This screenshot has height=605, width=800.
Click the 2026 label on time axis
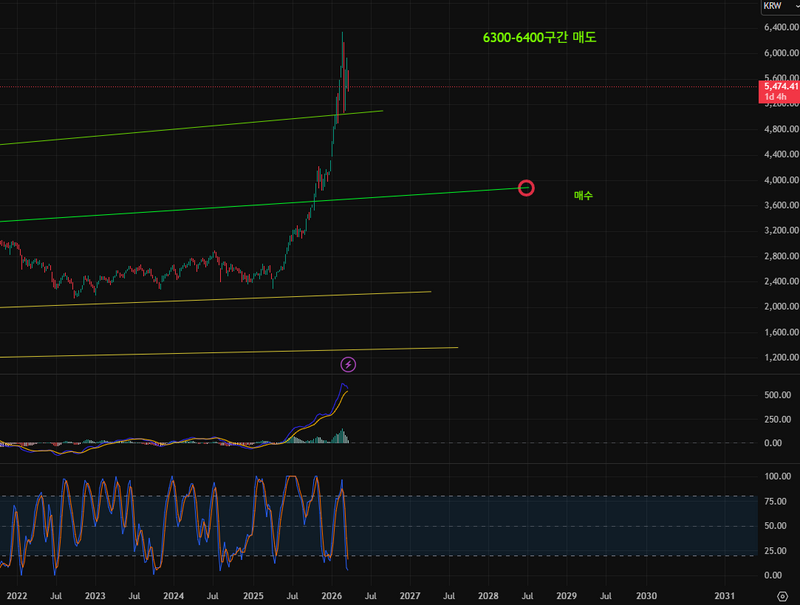pos(331,595)
